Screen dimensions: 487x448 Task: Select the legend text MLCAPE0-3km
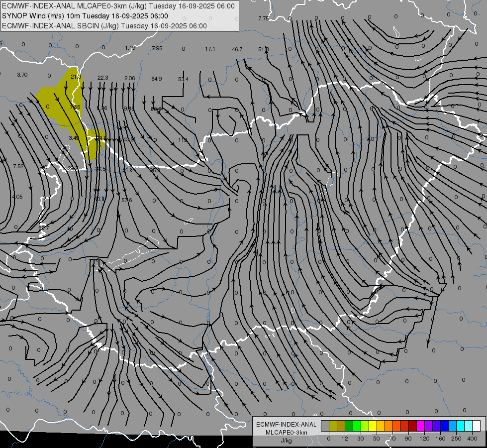pos(287,433)
